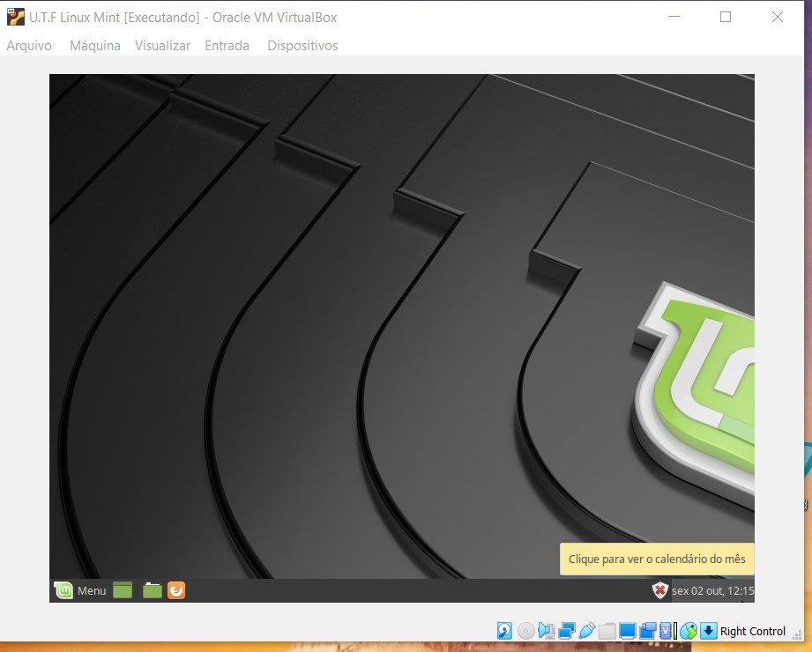The height and width of the screenshot is (652, 812).
Task: Click the optical disc status icon
Action: click(x=525, y=631)
